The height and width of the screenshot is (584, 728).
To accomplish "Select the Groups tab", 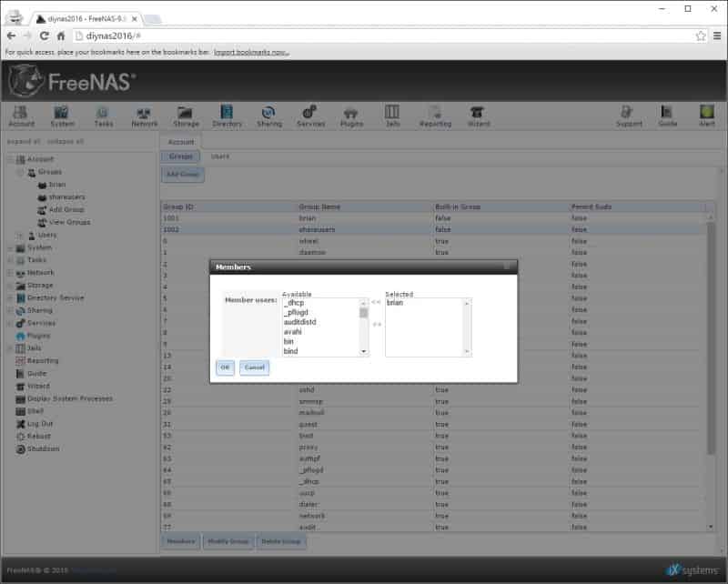I will click(180, 156).
